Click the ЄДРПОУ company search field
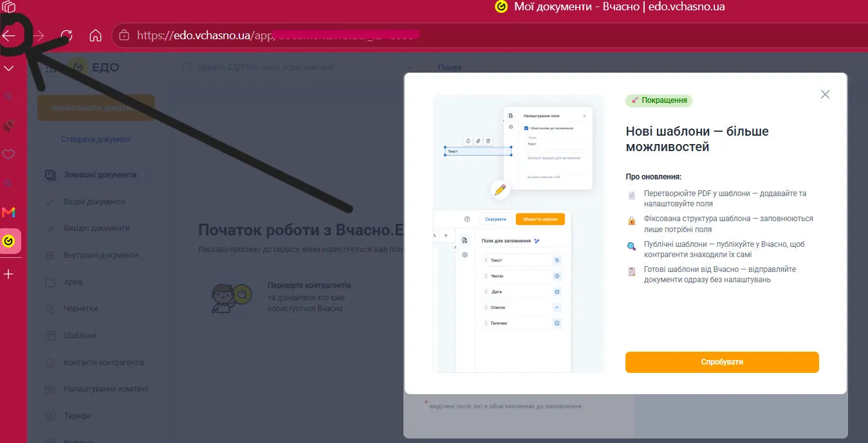Screen dimensions: 868x443 pos(296,67)
